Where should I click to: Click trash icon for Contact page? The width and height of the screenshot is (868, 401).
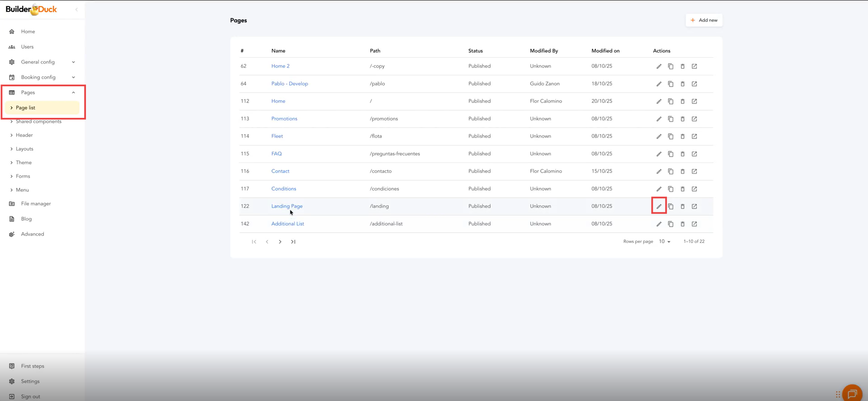[682, 172]
